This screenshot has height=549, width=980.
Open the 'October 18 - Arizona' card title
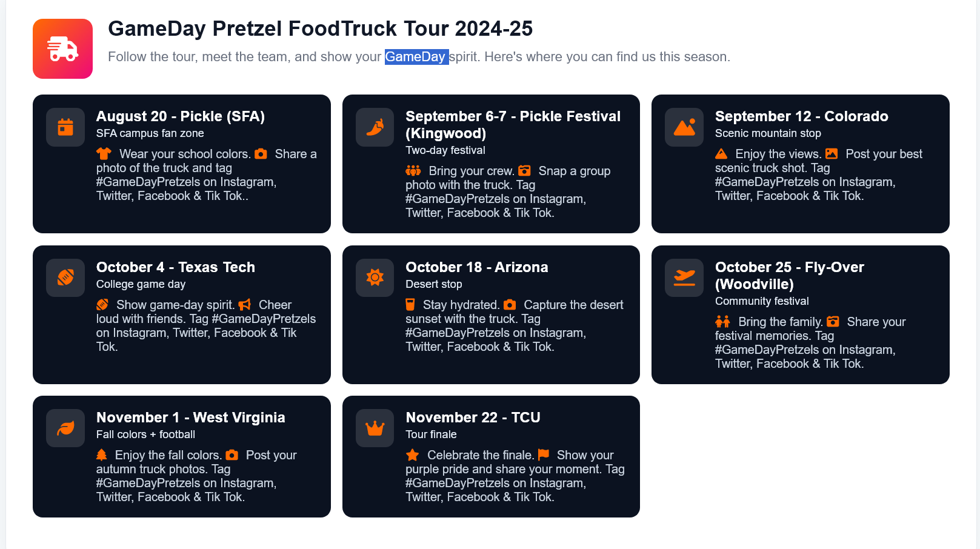point(476,267)
